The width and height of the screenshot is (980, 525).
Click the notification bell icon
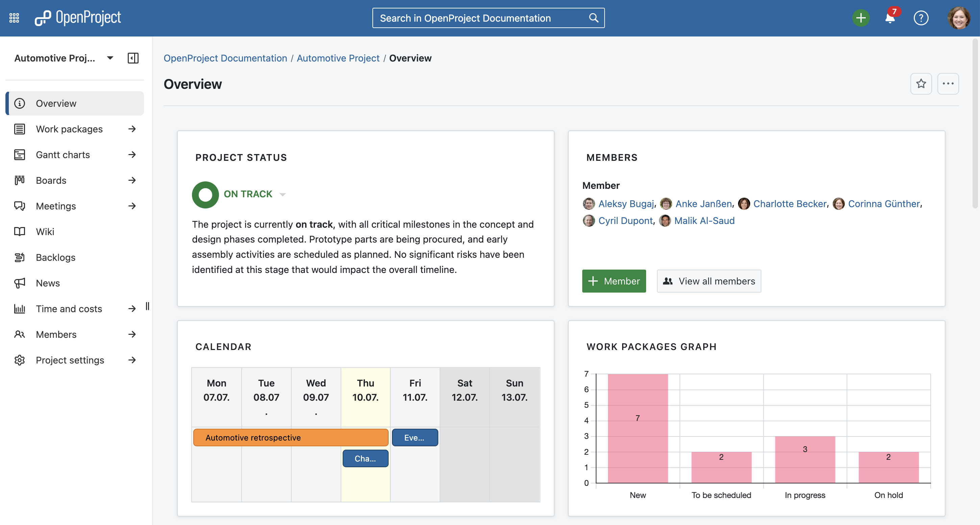click(889, 18)
